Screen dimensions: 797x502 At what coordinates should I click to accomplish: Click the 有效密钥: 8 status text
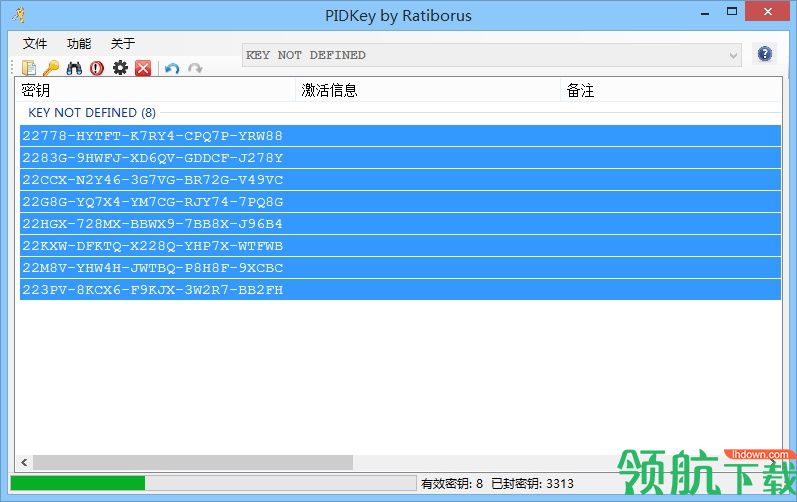click(x=451, y=483)
